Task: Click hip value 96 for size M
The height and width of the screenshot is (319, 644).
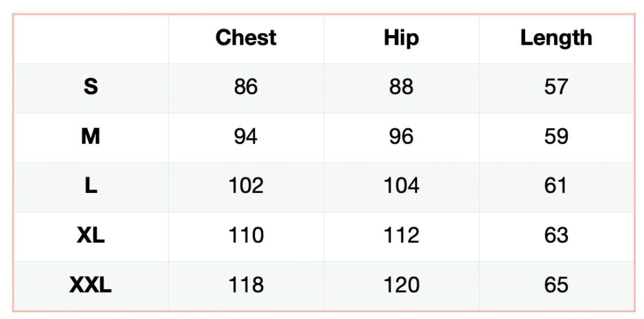Action: [401, 137]
